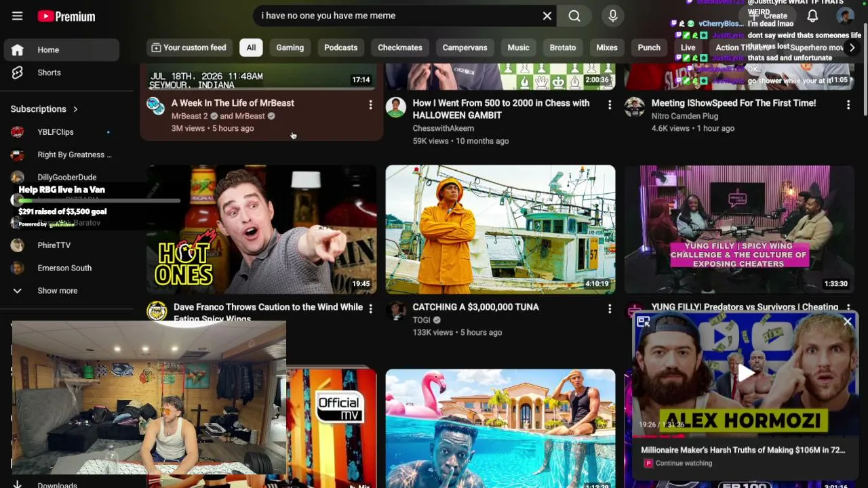Open the MrBeast 2 channel avatar
This screenshot has width=868, height=488.
pos(156,106)
